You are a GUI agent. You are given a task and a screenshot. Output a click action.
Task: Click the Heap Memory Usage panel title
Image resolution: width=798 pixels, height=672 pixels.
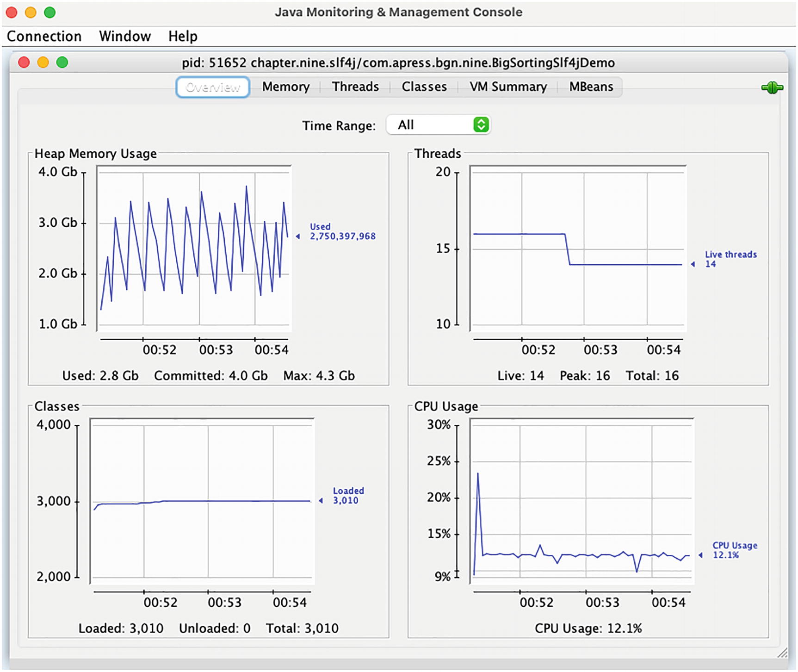(x=96, y=154)
